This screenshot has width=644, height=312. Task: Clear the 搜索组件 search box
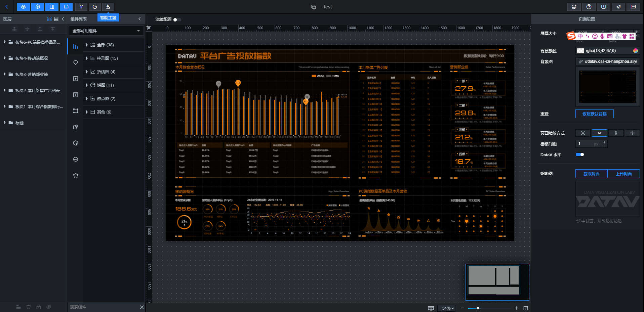click(142, 307)
